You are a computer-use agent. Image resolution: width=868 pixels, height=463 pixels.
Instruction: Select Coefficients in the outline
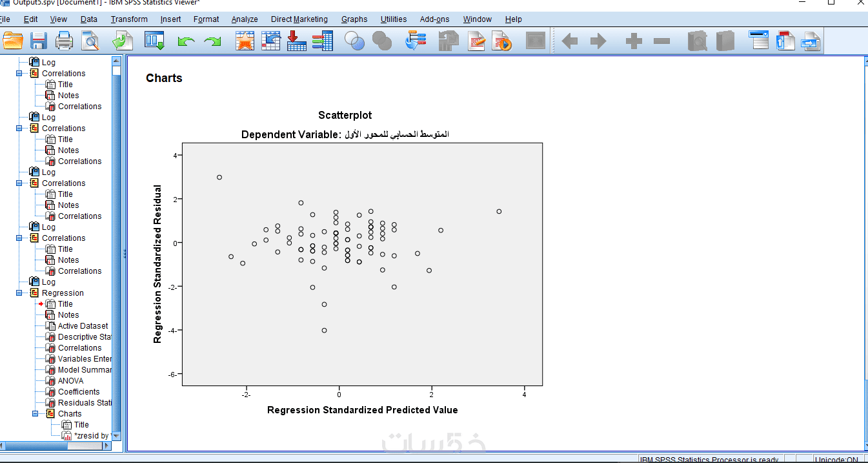click(x=79, y=392)
